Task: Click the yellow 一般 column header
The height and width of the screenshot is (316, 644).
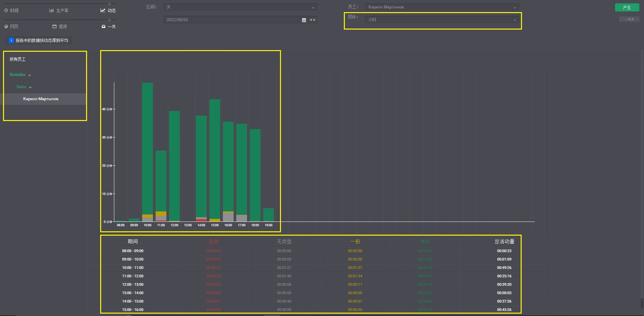Action: coord(355,241)
